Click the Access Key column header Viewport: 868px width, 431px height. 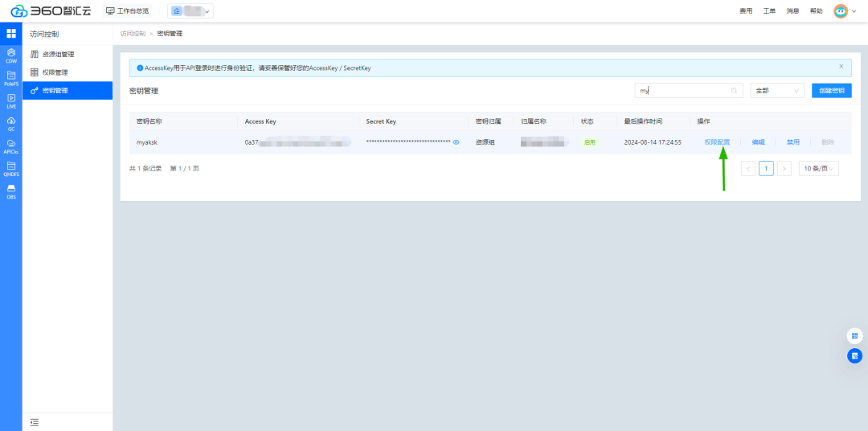260,121
